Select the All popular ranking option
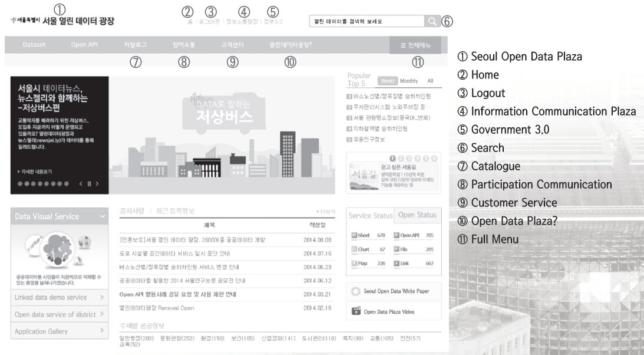 (x=430, y=81)
